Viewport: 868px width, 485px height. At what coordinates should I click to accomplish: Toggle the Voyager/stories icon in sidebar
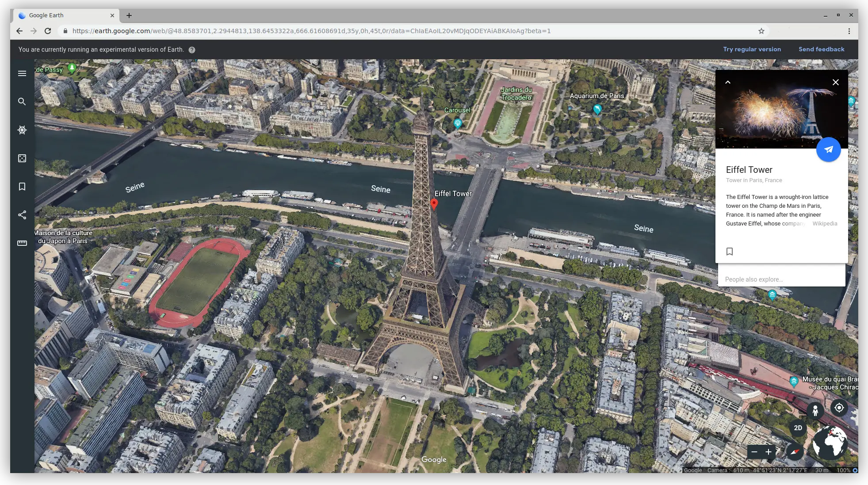click(x=22, y=130)
